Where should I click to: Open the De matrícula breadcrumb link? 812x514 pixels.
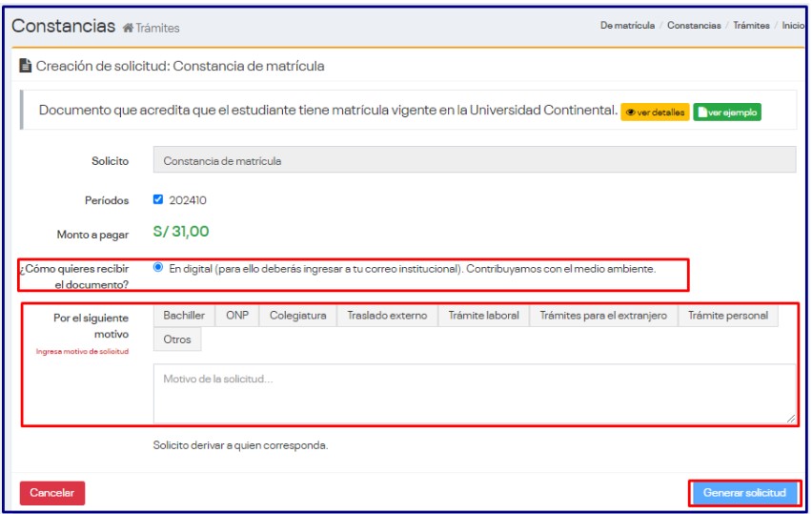[627, 26]
